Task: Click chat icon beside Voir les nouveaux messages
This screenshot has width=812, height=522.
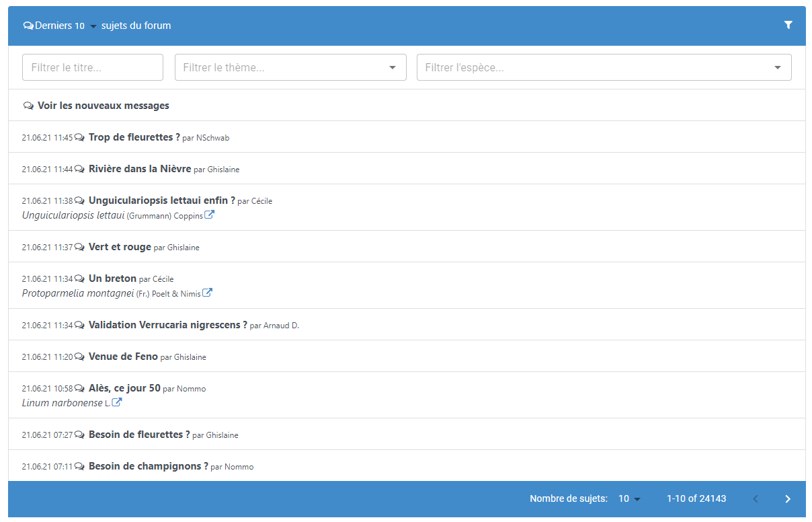Action: tap(28, 106)
